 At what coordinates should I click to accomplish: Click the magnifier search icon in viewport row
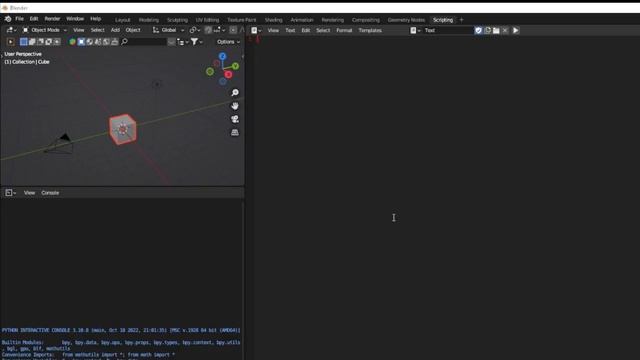pos(124,42)
